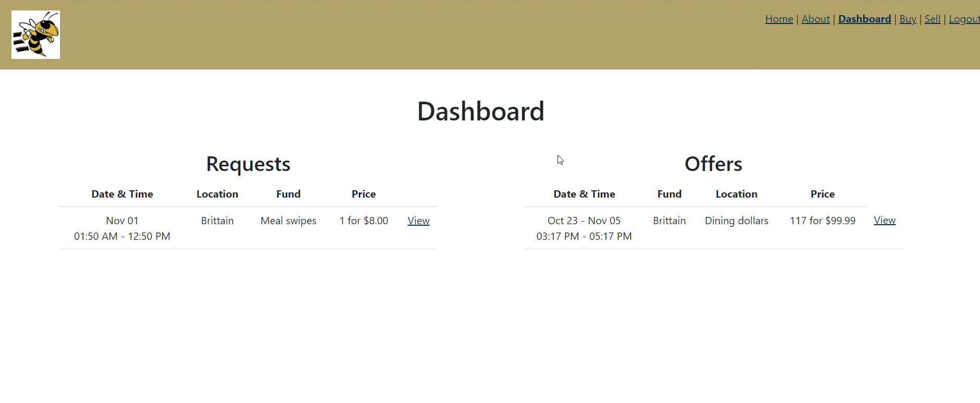Click Fund header in Offers table

(x=669, y=194)
